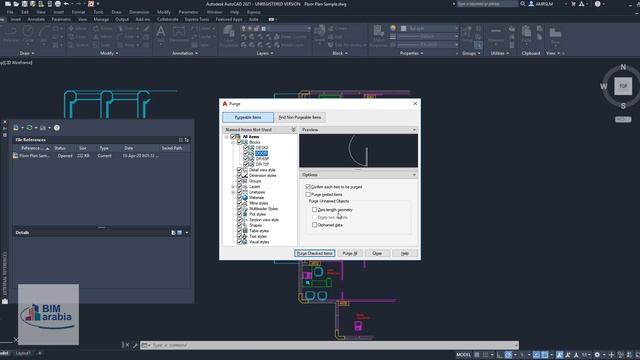Click the Close button in Purge dialog
This screenshot has width=640, height=360.
point(377,253)
